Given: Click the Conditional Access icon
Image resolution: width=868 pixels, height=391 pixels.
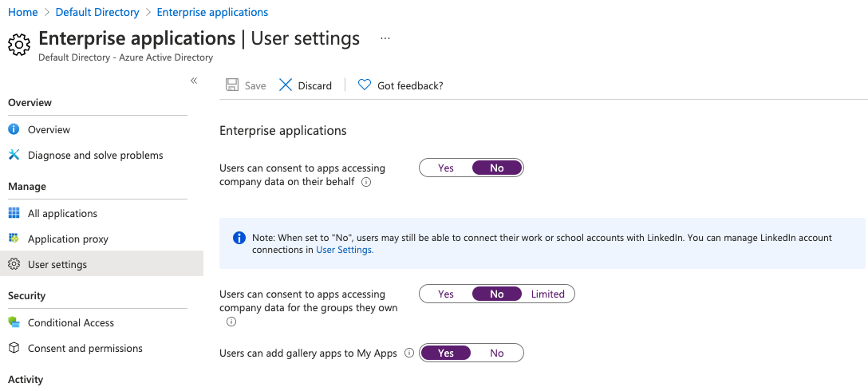Looking at the screenshot, I should 14,322.
